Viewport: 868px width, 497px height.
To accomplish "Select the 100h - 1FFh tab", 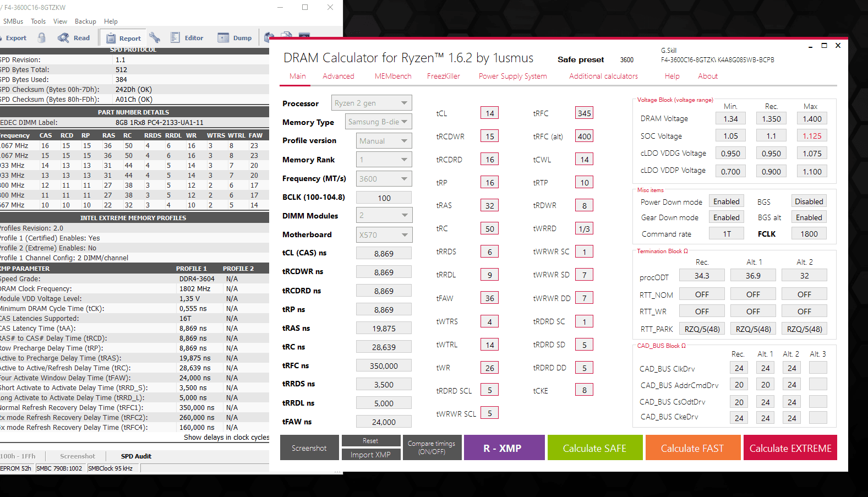I will (x=18, y=456).
